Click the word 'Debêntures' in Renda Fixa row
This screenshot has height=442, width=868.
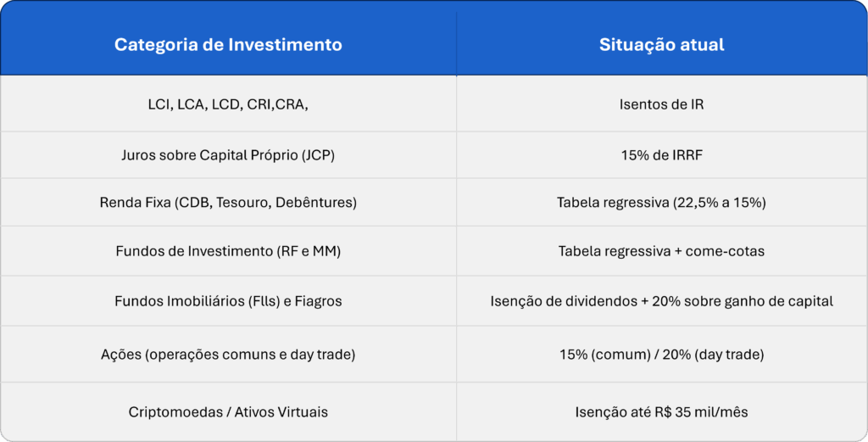click(315, 203)
